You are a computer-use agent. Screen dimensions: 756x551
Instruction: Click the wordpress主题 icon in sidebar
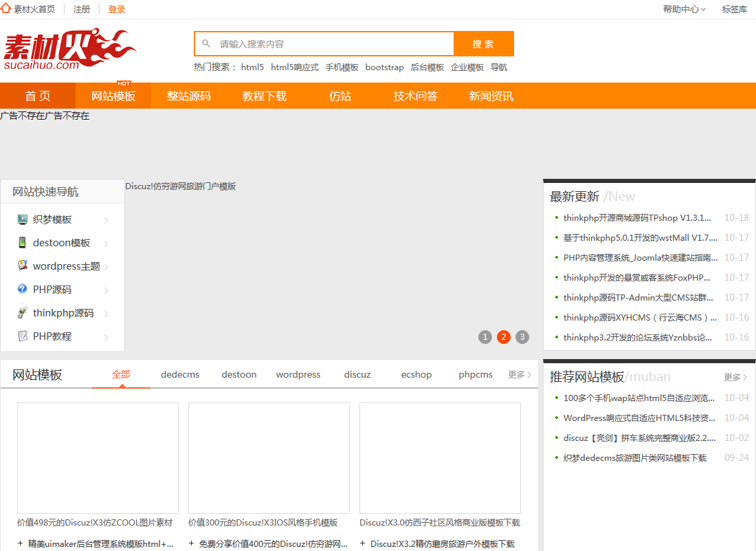pos(23,266)
